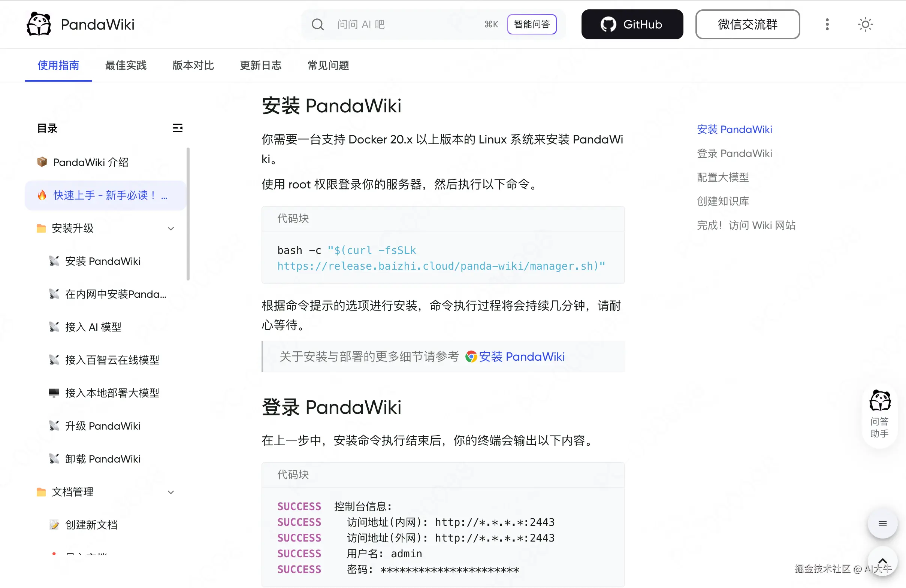Screen dimensions: 906x588
Task: Switch to the 更新日志 tab
Action: (261, 65)
